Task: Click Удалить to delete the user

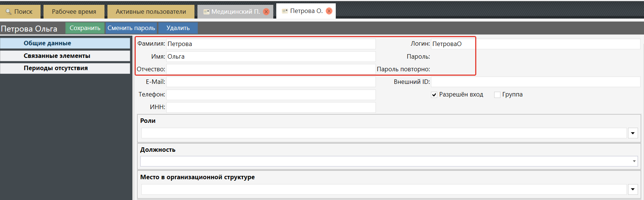Action: [178, 28]
